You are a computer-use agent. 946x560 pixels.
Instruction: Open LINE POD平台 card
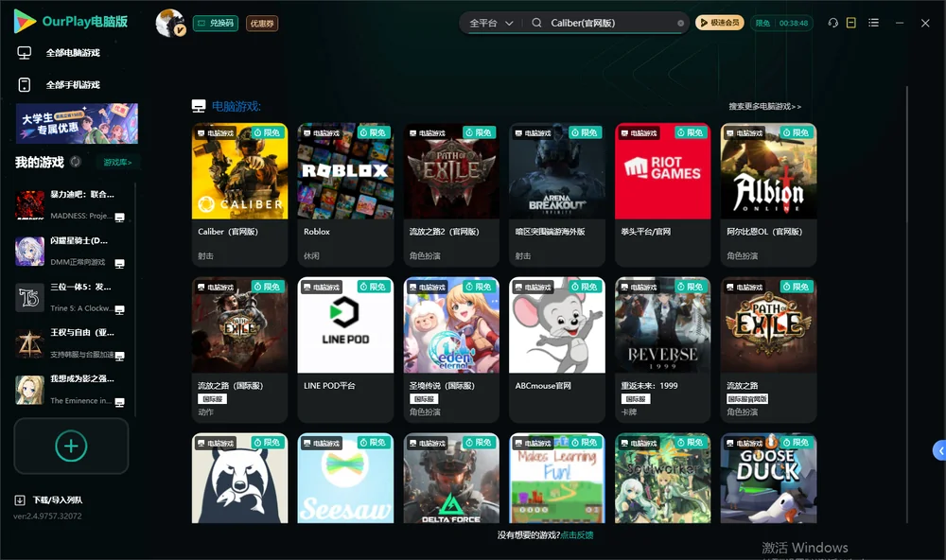point(345,350)
